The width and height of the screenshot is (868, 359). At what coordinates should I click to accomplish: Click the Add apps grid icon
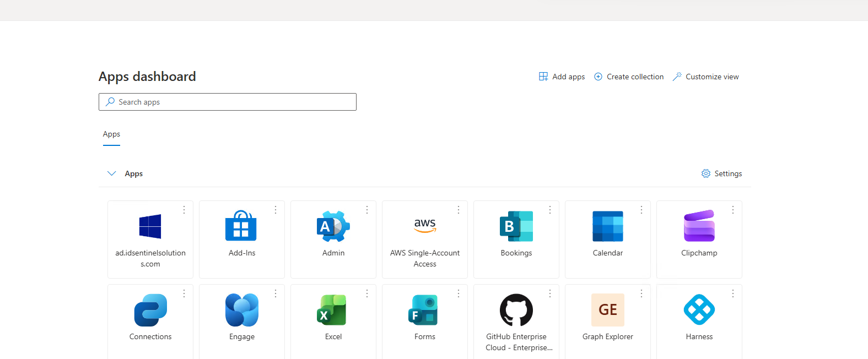click(543, 77)
